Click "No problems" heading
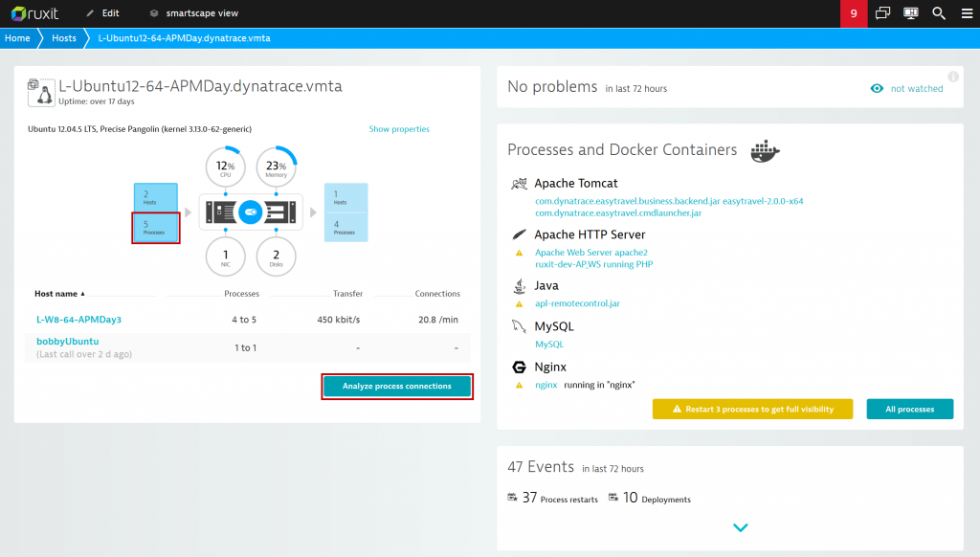 (552, 87)
